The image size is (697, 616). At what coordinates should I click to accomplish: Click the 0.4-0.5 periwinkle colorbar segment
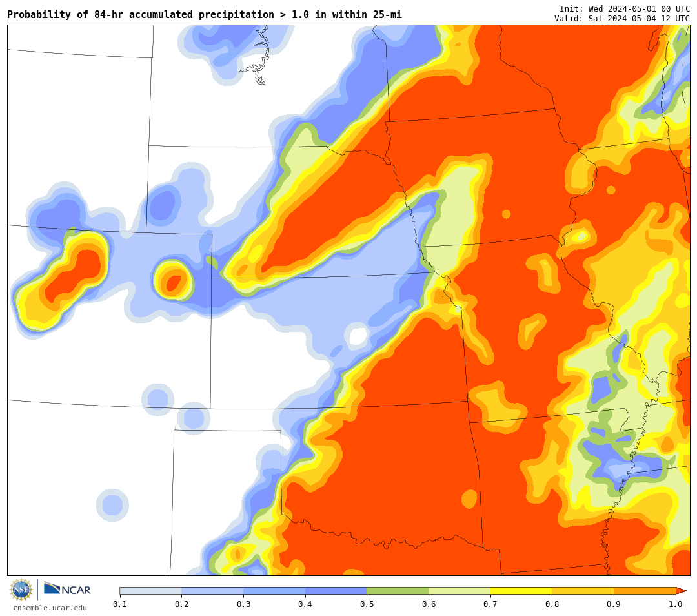pyautogui.click(x=336, y=591)
